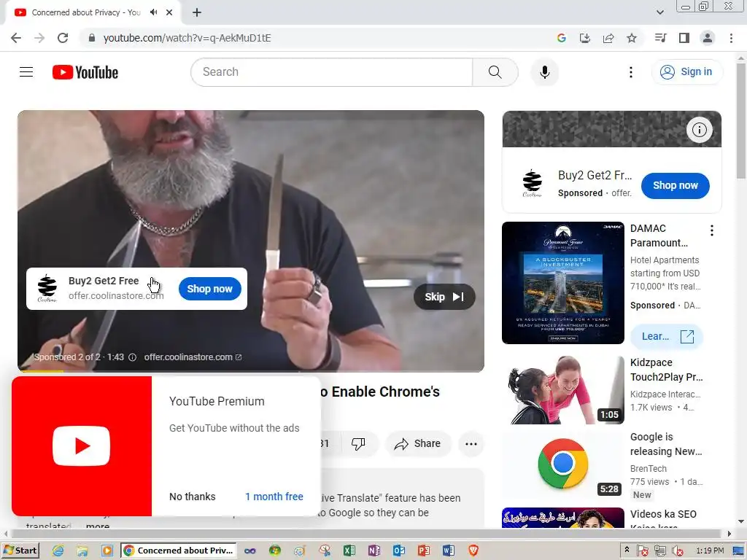
Task: View site information lock icon
Action: click(x=92, y=38)
